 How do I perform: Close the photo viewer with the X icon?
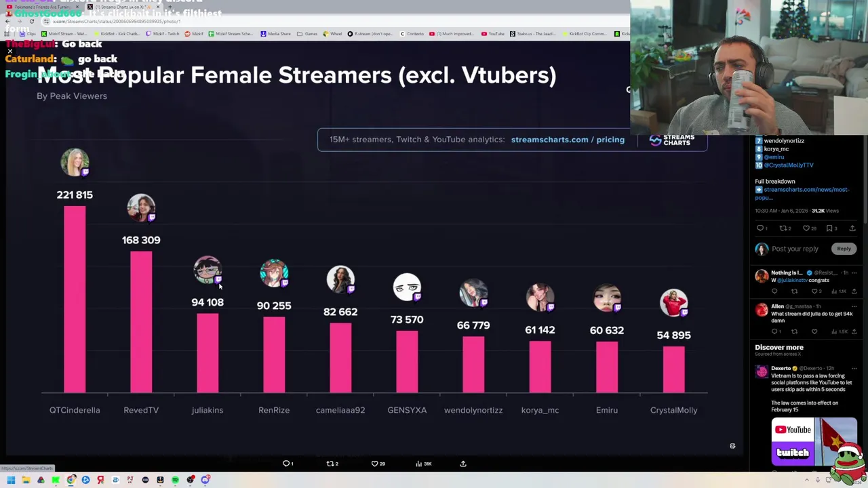(x=10, y=52)
